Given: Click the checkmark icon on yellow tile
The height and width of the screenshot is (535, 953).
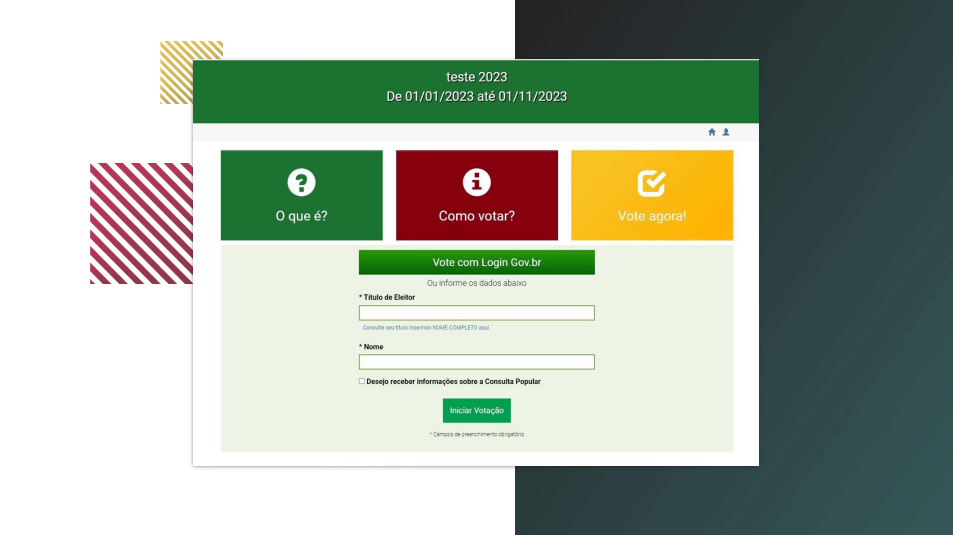Looking at the screenshot, I should point(652,183).
